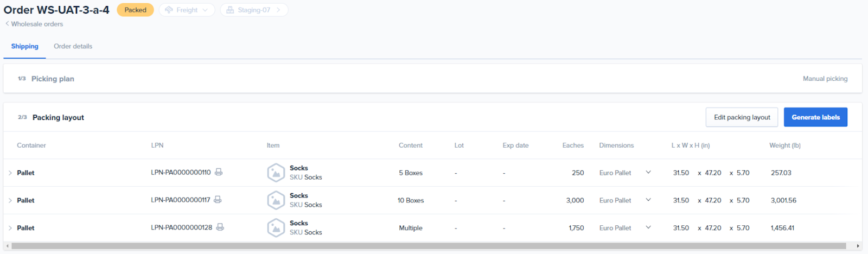
Task: Open the Freight shipping type dropdown
Action: point(187,10)
